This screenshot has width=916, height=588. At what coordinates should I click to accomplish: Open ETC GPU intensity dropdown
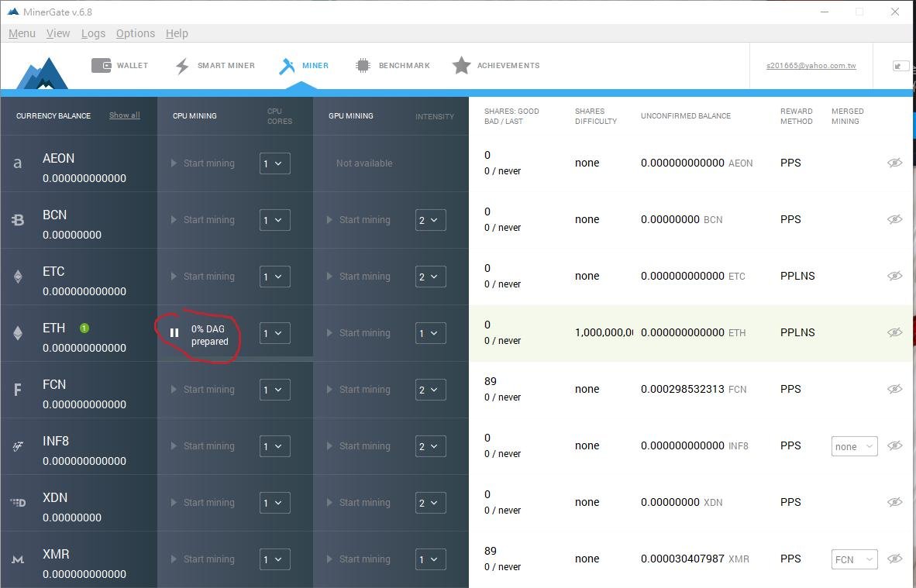point(431,277)
